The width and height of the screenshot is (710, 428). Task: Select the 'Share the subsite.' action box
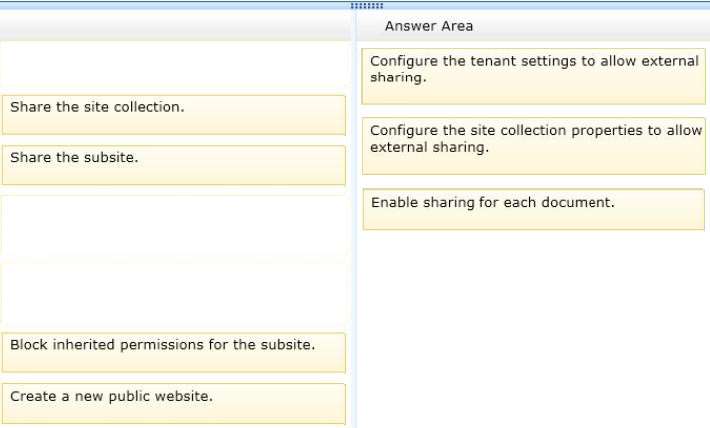(x=174, y=165)
